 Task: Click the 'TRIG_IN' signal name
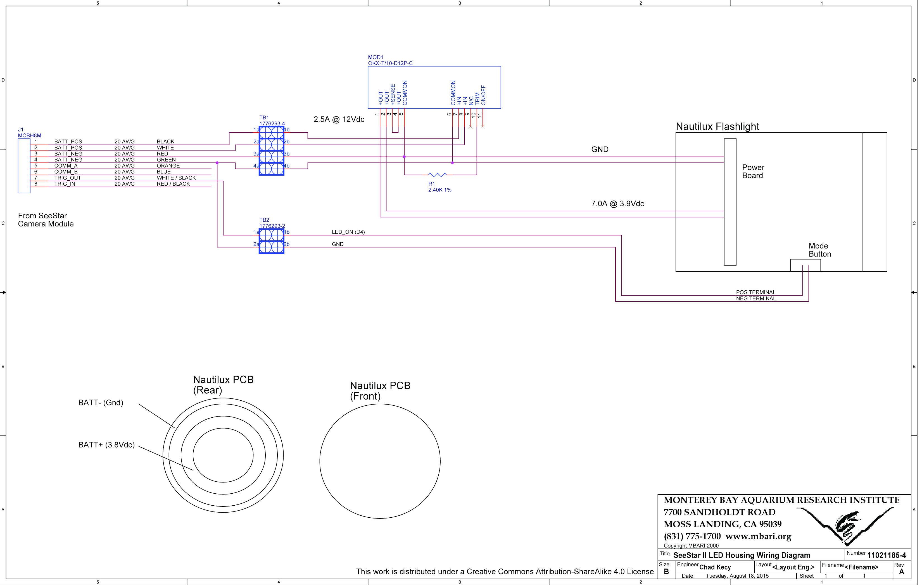[x=65, y=184]
